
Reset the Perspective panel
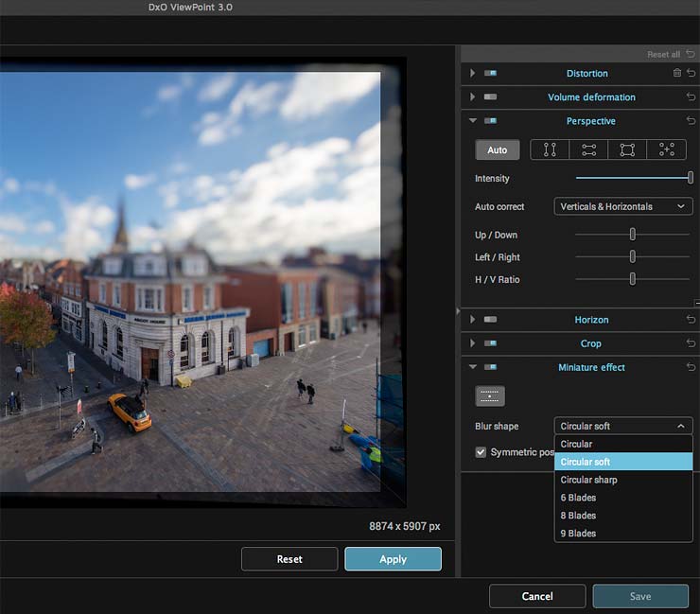point(691,120)
